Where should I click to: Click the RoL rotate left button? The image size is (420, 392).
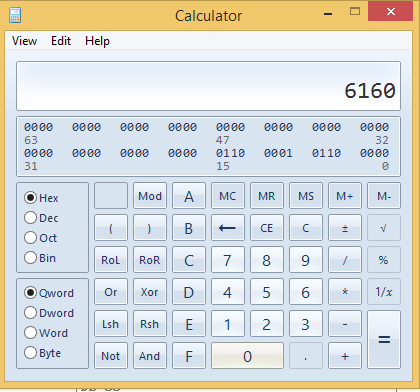(x=111, y=260)
